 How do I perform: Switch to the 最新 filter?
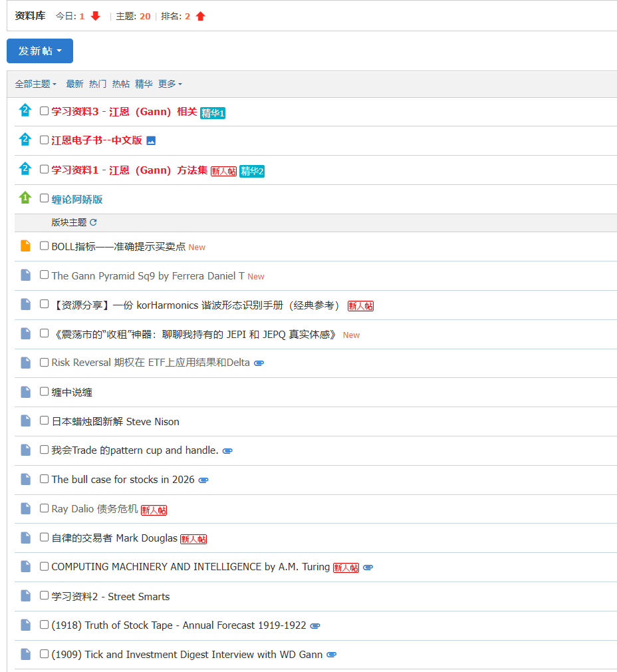coord(74,84)
